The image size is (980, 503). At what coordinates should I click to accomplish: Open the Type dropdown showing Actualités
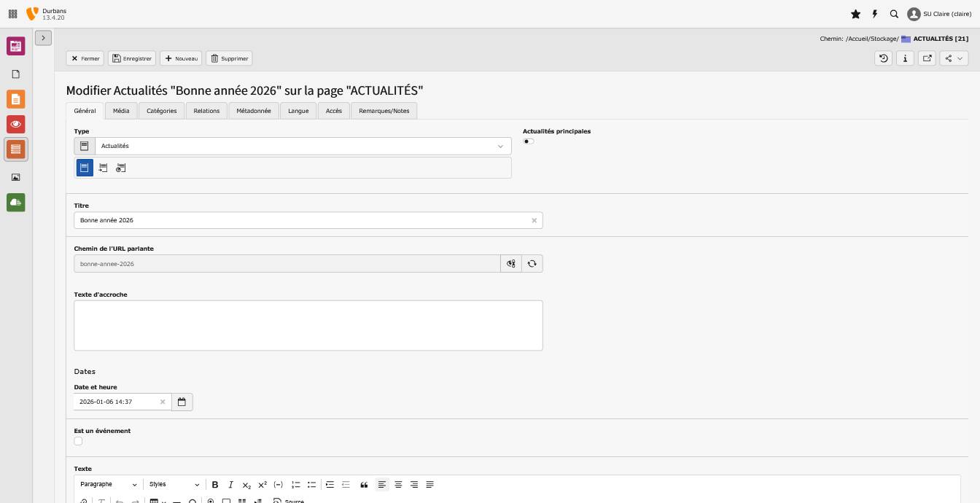[303, 146]
